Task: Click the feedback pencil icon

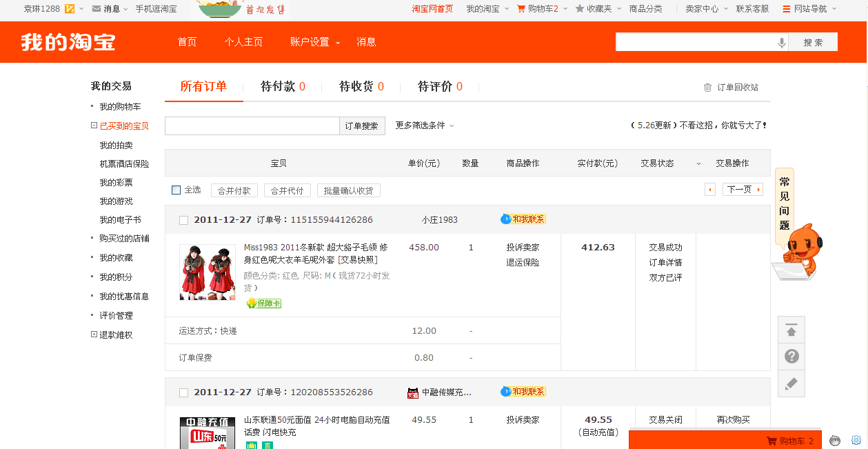Action: (791, 383)
